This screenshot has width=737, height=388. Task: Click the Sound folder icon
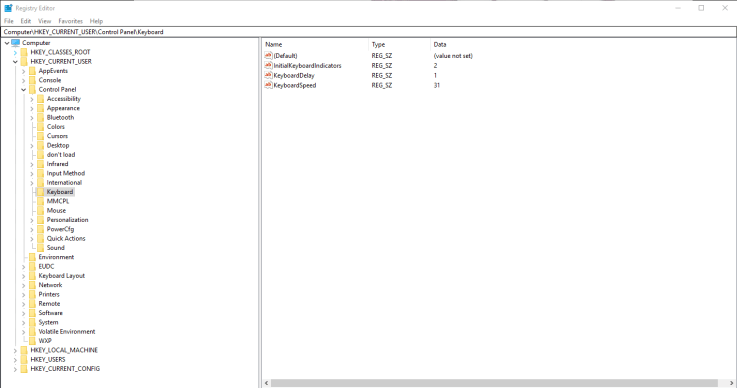click(x=40, y=248)
